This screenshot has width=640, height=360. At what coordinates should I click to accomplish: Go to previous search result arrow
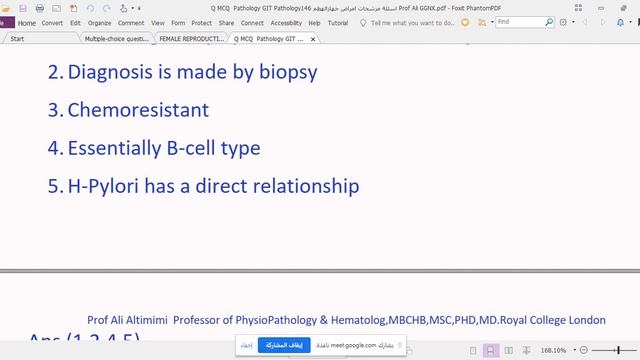pos(585,22)
